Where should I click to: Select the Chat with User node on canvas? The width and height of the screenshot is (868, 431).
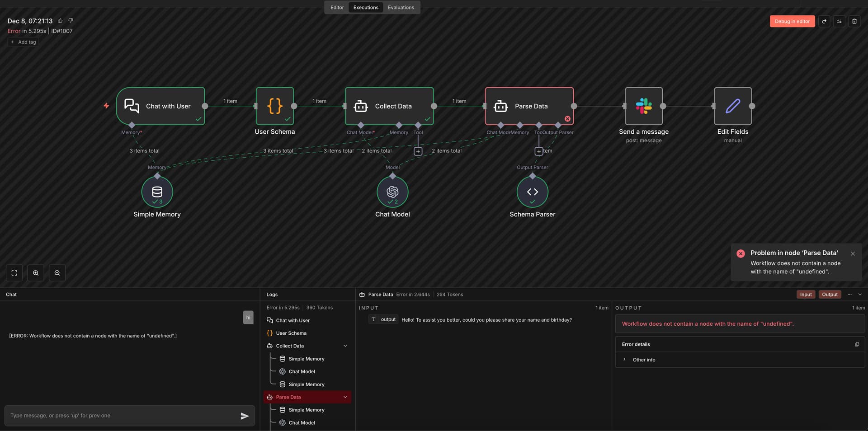click(160, 106)
